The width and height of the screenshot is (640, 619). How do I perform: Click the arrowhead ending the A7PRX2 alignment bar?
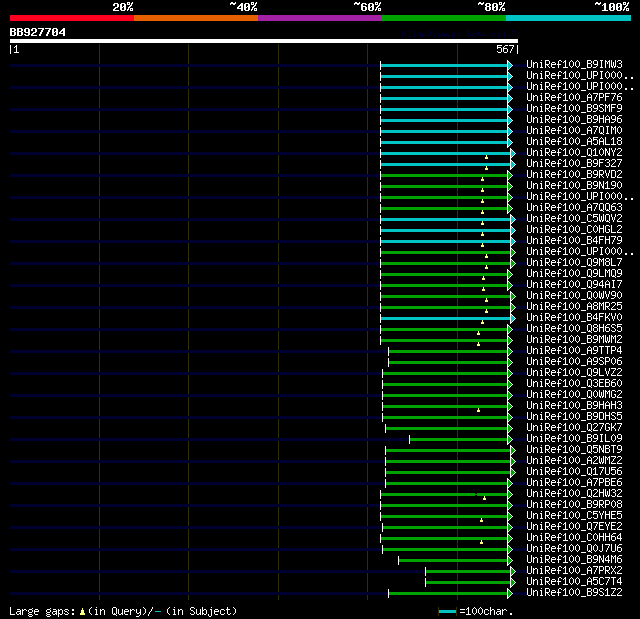click(x=512, y=571)
